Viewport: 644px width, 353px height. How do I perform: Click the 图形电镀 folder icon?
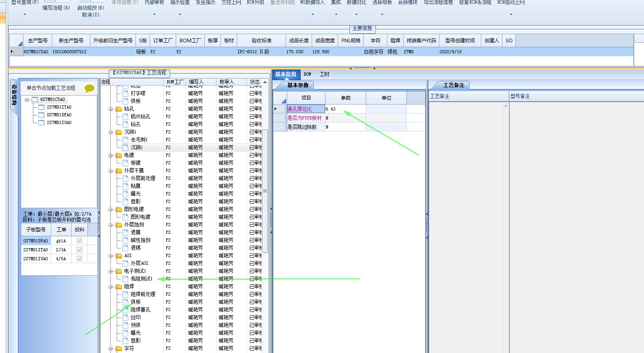point(119,209)
